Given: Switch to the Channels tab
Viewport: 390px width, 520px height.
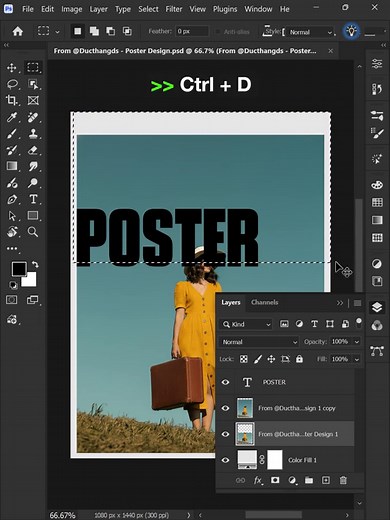Looking at the screenshot, I should [x=265, y=302].
